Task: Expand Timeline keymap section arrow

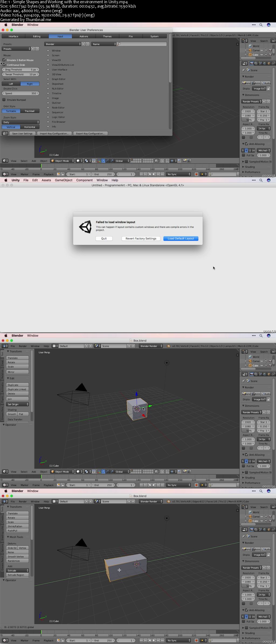Action: (48, 93)
